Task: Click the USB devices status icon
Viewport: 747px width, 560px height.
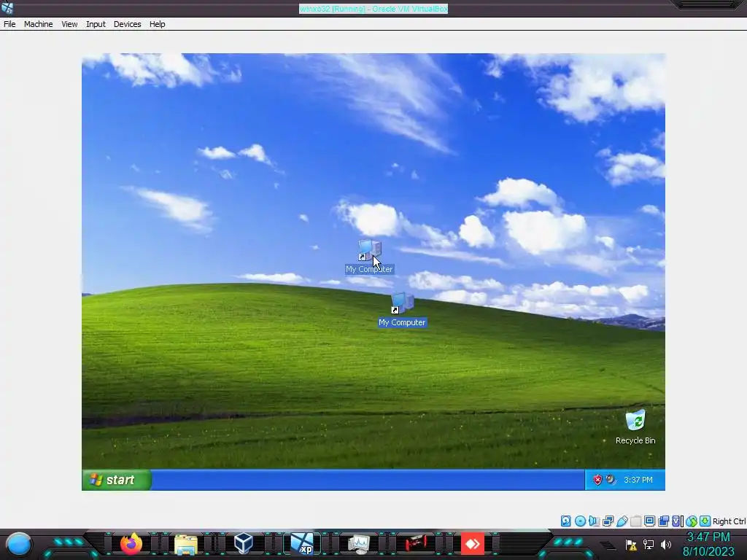Action: (622, 521)
